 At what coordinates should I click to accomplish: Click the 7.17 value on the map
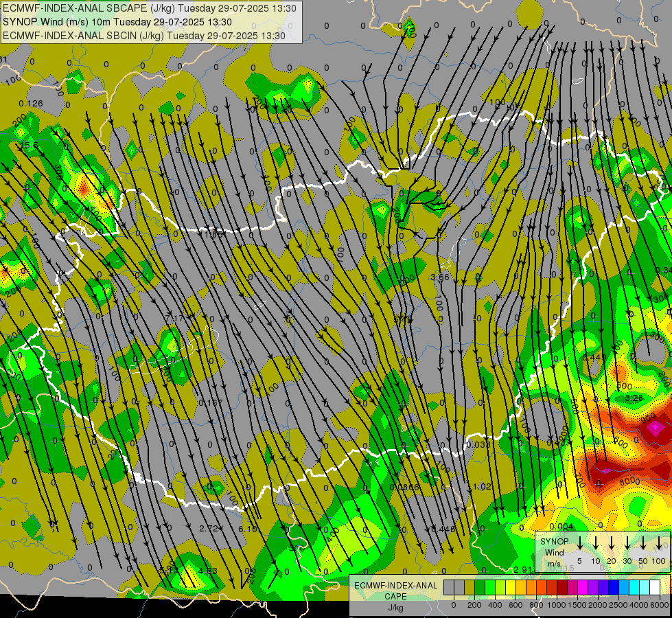pyautogui.click(x=174, y=318)
